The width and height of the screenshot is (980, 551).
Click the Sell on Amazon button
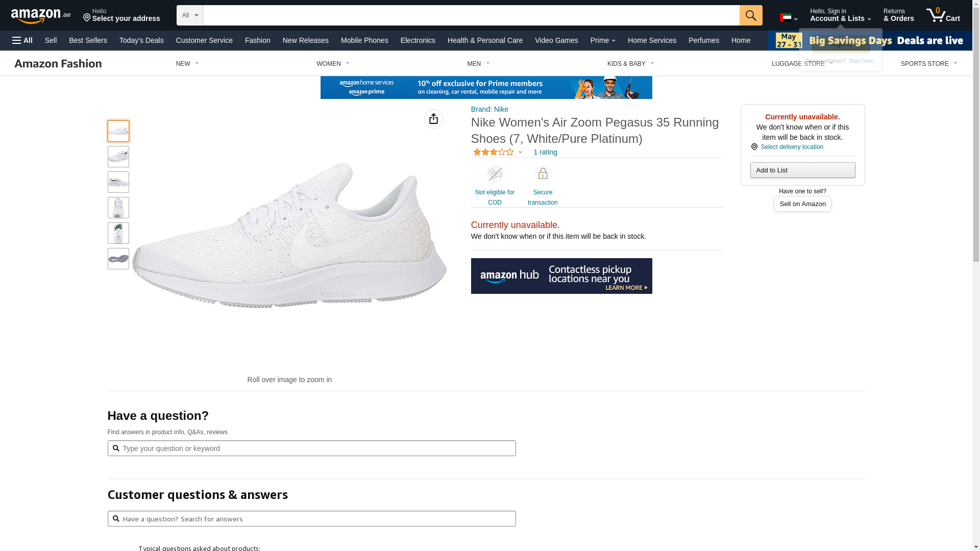click(802, 204)
